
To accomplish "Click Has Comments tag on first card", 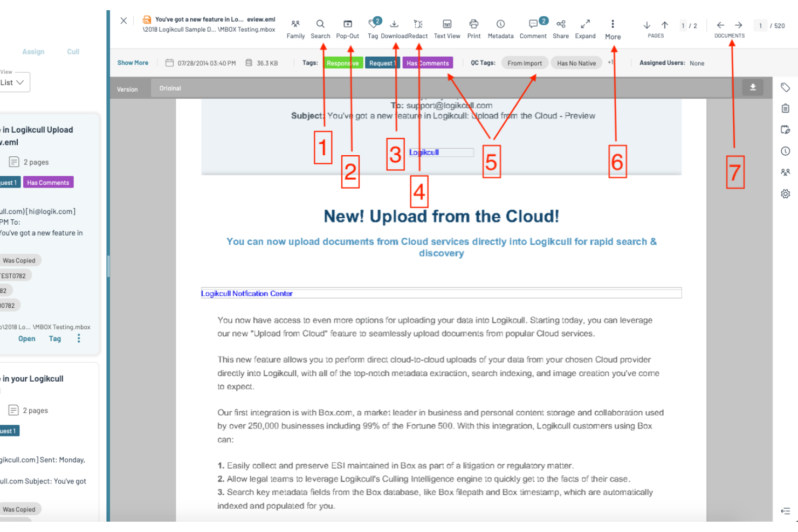I will (49, 183).
